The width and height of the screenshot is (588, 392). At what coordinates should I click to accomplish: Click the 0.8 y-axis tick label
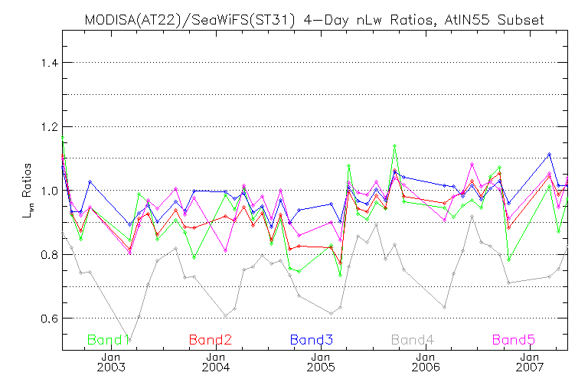pos(50,255)
